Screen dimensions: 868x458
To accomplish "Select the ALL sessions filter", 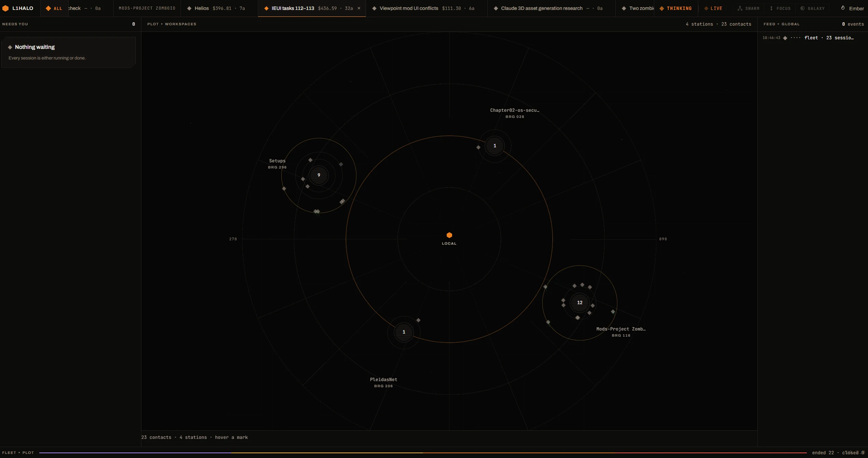I will pos(54,8).
